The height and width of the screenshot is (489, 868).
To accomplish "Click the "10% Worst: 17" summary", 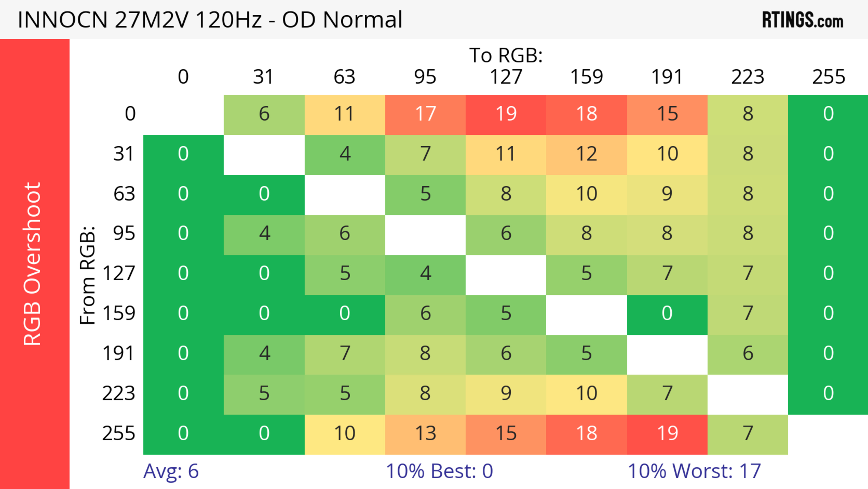I will pos(694,471).
